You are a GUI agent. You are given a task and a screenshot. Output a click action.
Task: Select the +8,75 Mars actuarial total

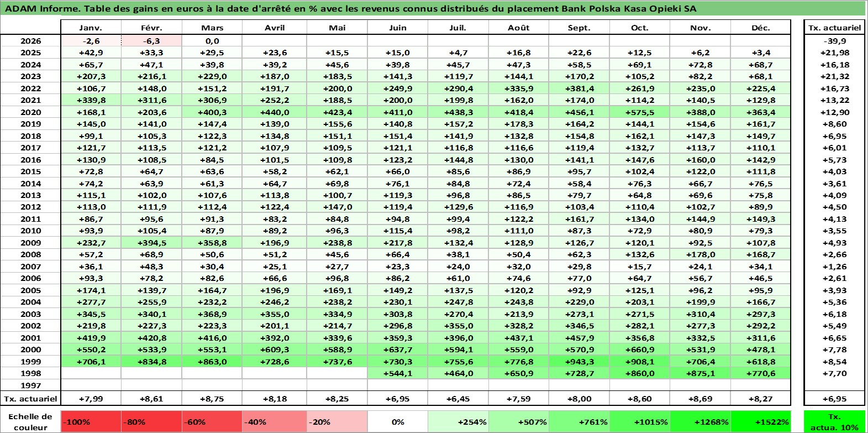pos(212,398)
